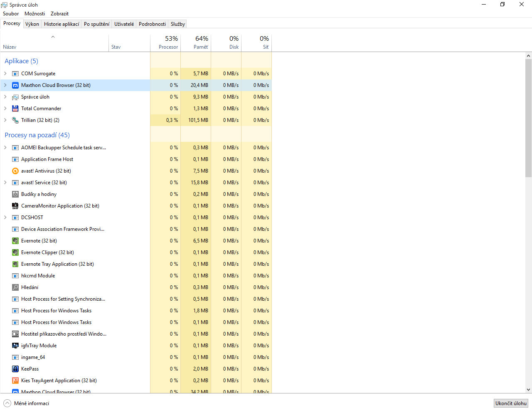Expand the COM Surrogate process group
532x413 pixels.
pyautogui.click(x=5, y=74)
